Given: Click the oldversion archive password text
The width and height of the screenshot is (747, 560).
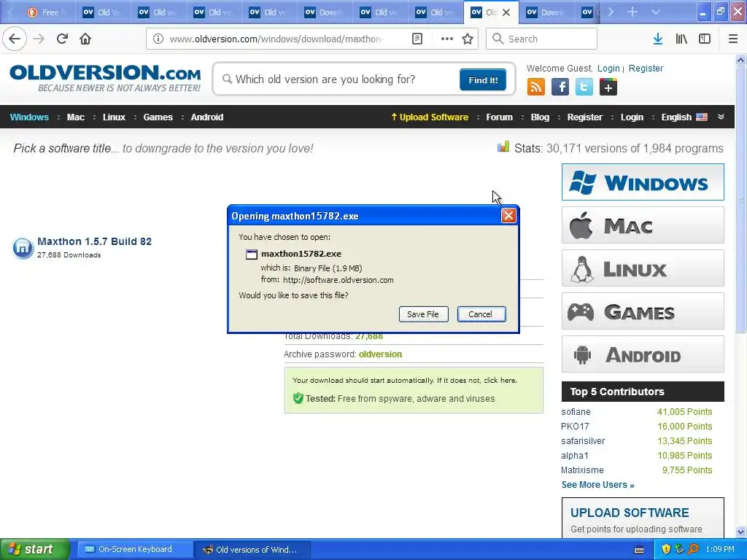Looking at the screenshot, I should [380, 354].
